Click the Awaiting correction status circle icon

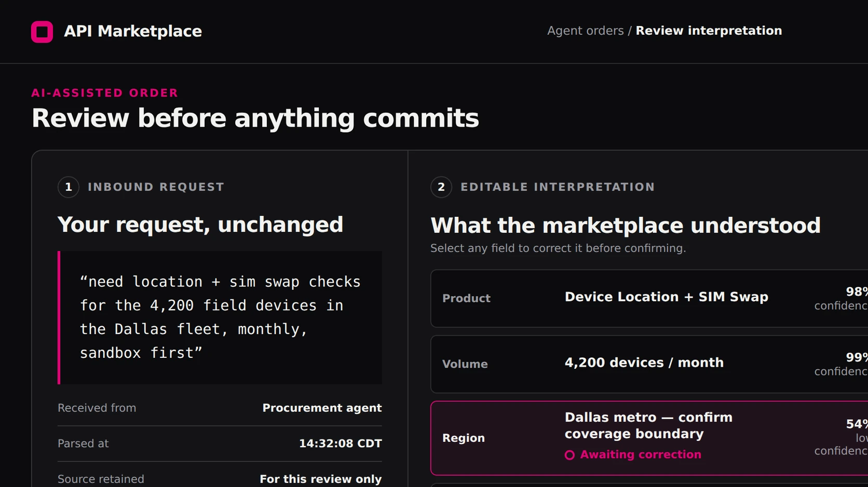point(569,455)
